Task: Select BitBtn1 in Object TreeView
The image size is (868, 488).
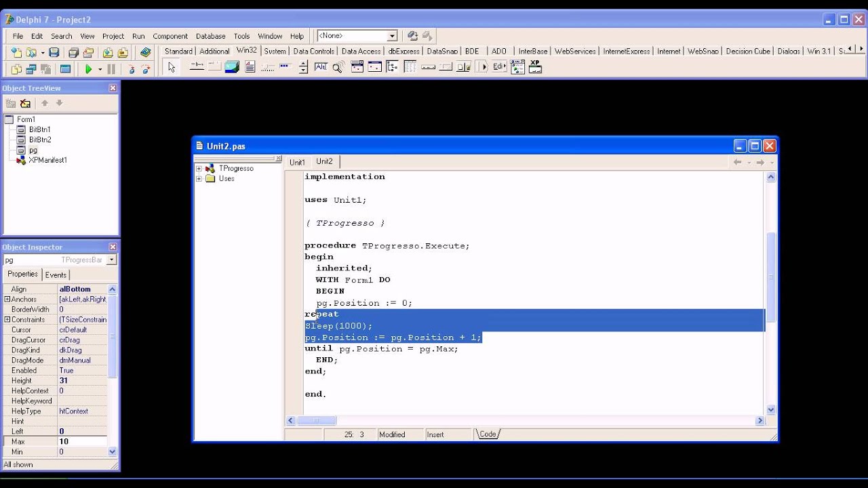Action: point(39,129)
